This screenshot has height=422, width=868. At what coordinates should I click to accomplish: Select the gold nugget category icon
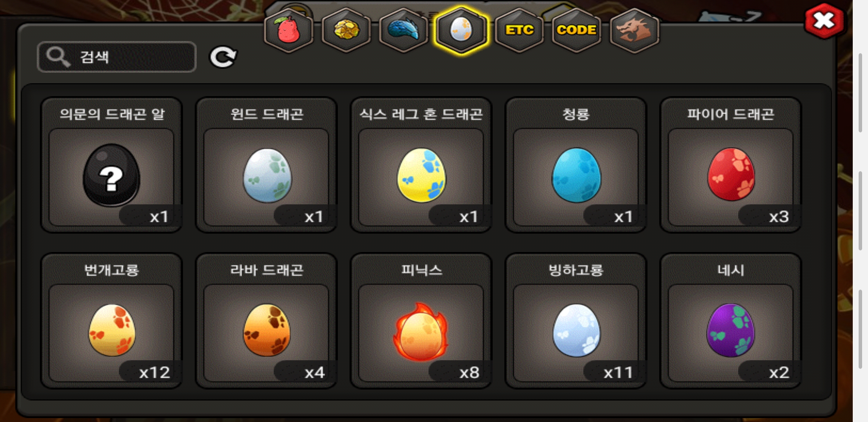click(346, 30)
